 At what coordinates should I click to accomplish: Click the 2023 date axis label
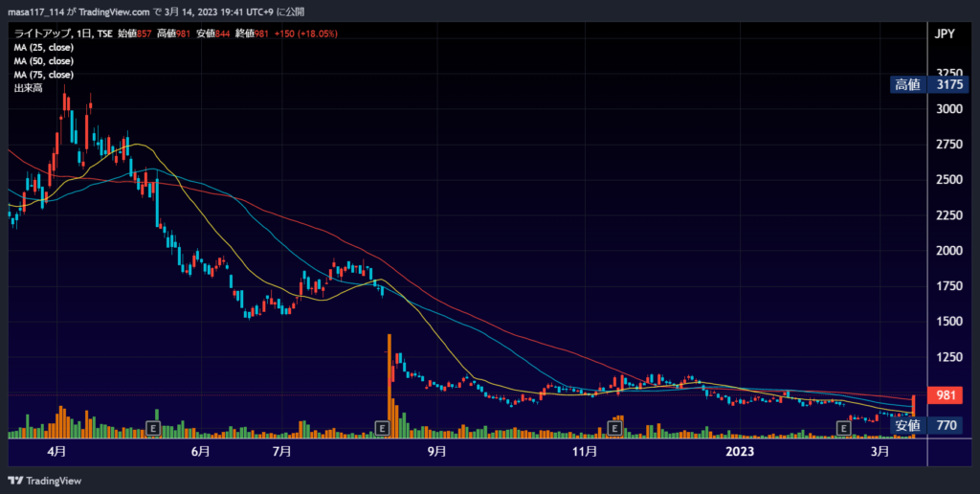741,452
